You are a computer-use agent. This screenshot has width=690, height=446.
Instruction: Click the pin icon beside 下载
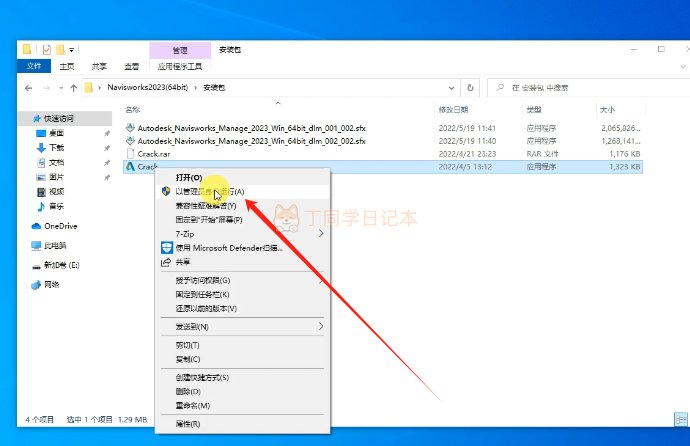click(106, 148)
